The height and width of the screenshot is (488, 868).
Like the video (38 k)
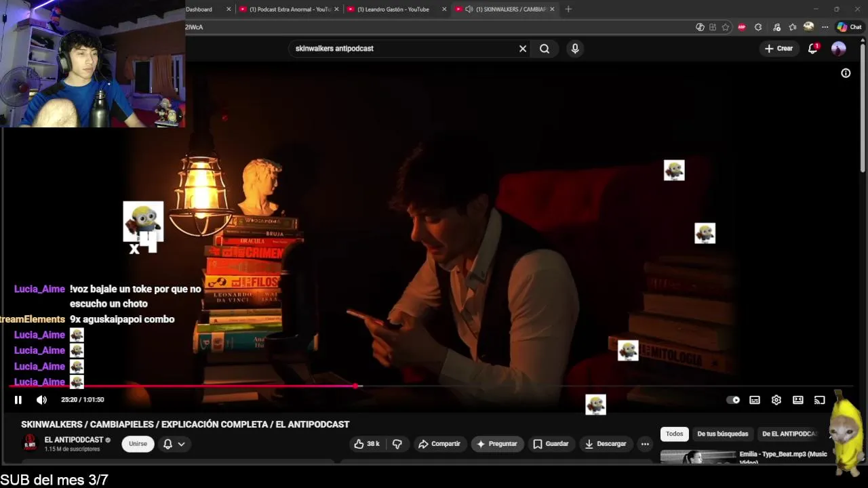pos(367,444)
